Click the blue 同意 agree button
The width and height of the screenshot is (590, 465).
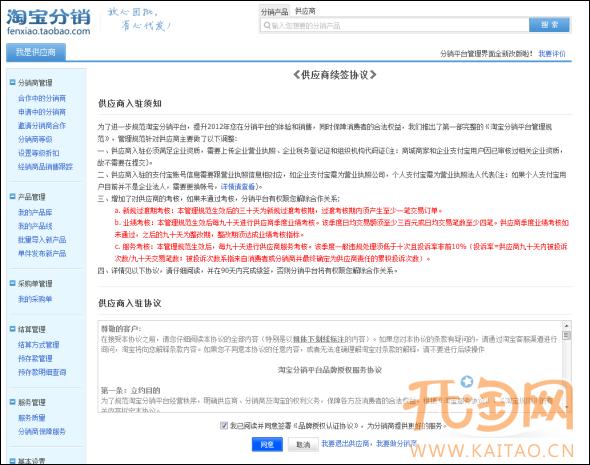[267, 445]
